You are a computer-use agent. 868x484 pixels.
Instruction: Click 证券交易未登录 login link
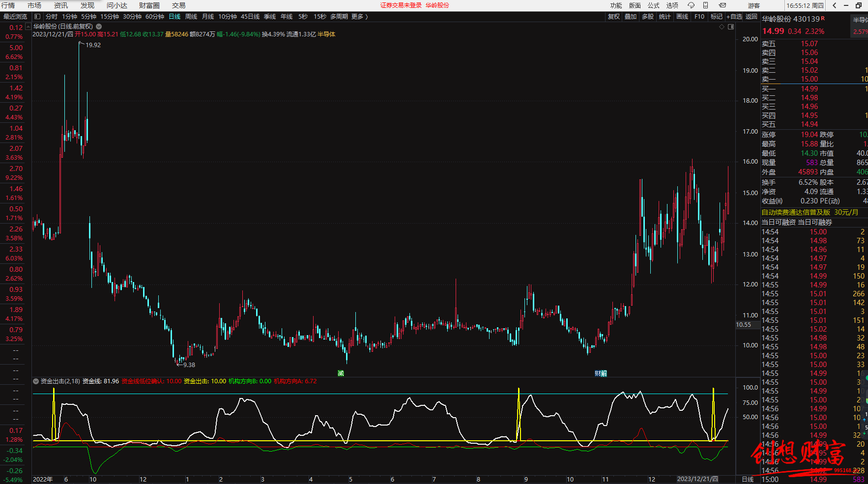[x=401, y=5]
